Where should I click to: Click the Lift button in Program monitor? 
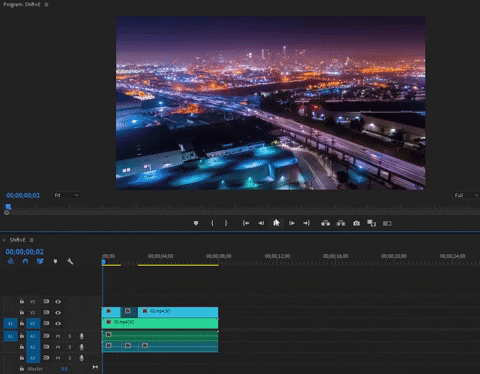point(325,223)
